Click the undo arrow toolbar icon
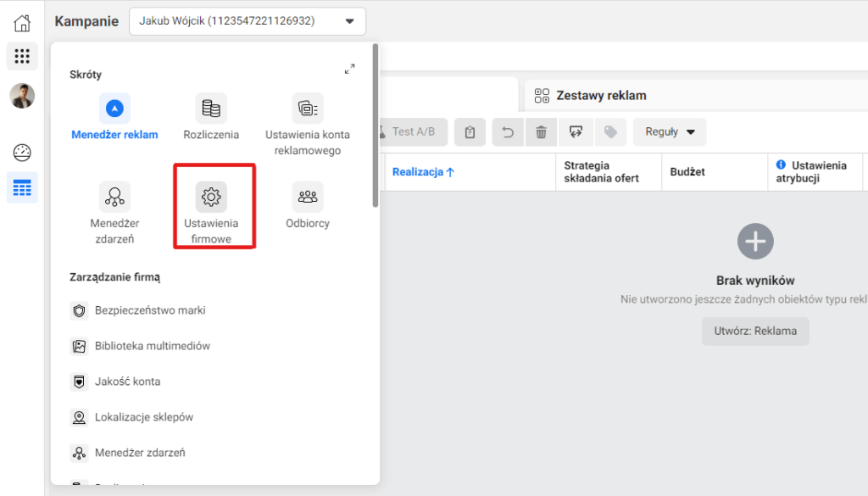The height and width of the screenshot is (496, 868). [x=508, y=131]
